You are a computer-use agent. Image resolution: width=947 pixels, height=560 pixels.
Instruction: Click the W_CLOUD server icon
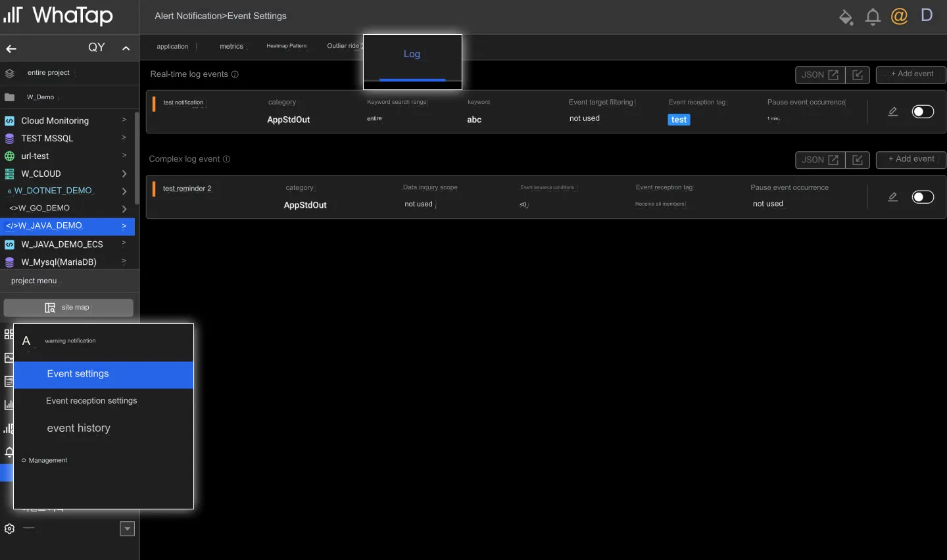[x=9, y=174]
